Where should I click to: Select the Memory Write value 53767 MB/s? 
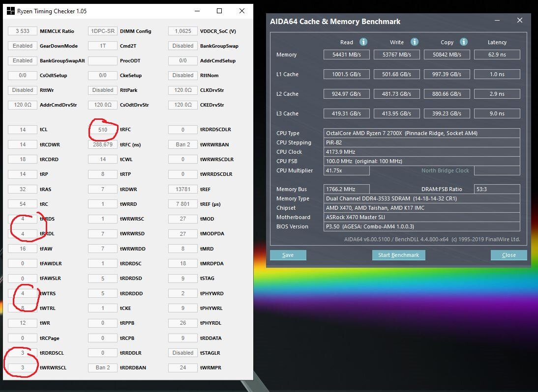click(x=397, y=55)
